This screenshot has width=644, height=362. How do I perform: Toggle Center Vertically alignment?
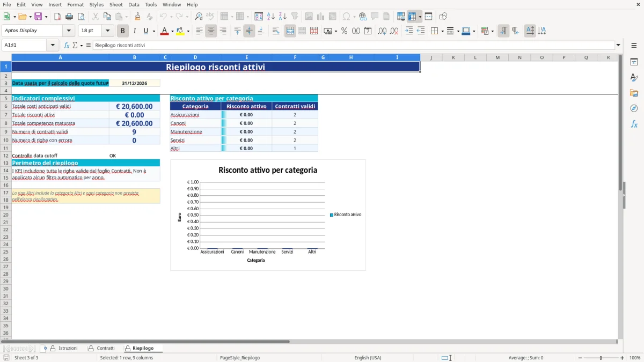click(x=249, y=31)
